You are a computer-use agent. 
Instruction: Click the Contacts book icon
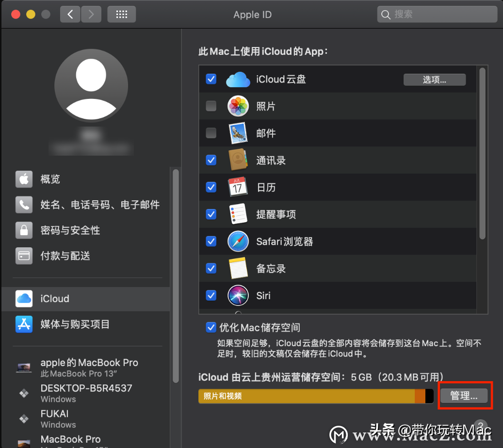pos(238,160)
